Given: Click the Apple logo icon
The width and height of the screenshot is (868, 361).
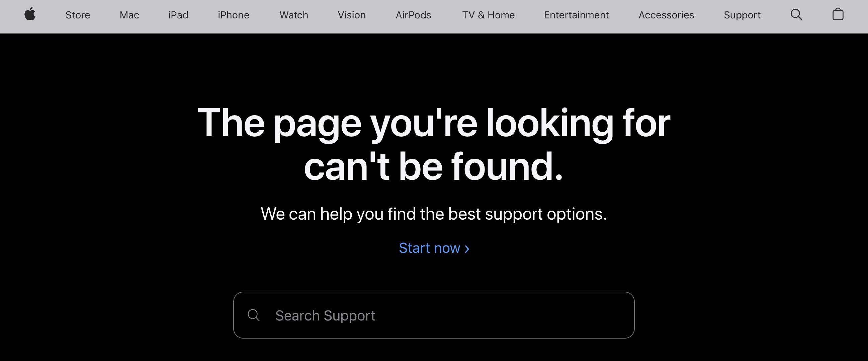Looking at the screenshot, I should 30,14.
